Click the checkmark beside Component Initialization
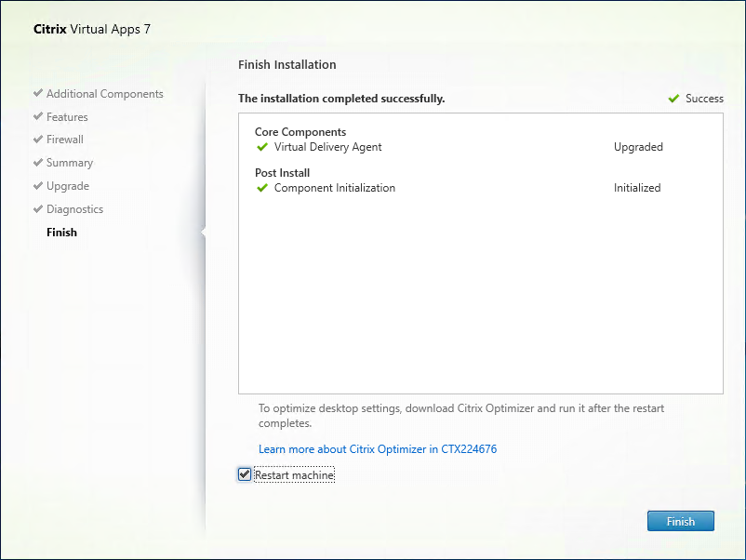This screenshot has height=560, width=746. point(262,188)
